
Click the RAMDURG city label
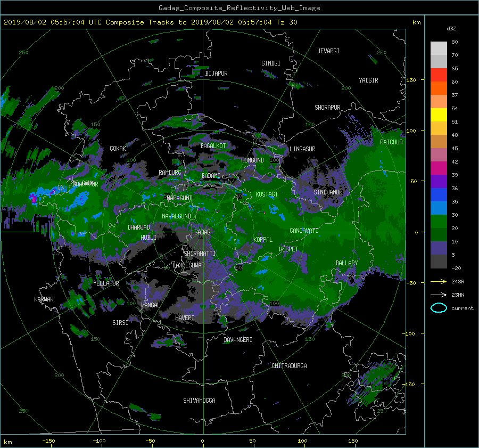170,173
